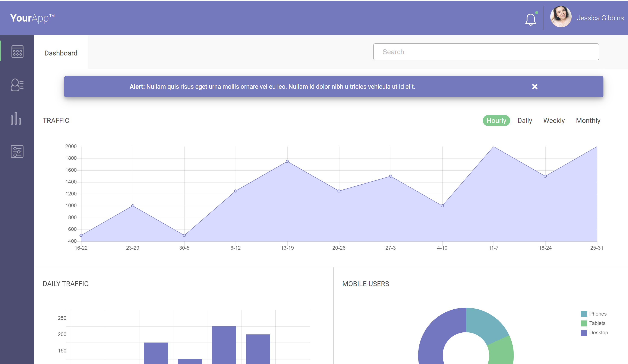
Task: Click the TRAFFIC section title
Action: (x=56, y=121)
